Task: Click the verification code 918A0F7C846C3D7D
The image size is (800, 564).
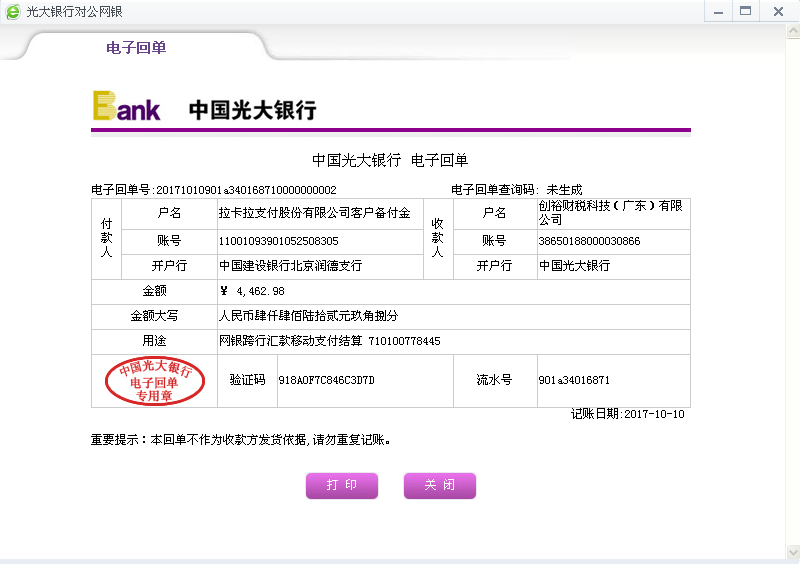Action: point(326,381)
